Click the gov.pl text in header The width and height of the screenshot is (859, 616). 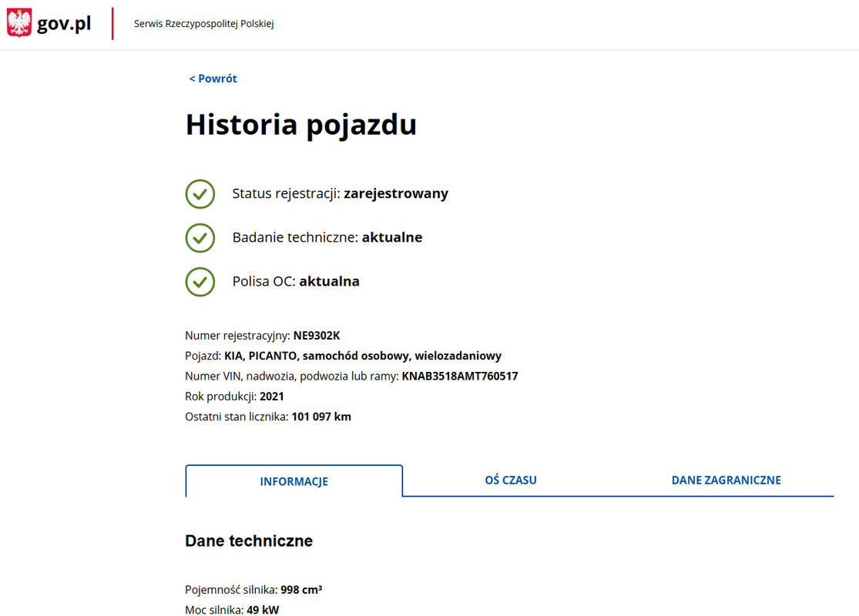coord(64,24)
